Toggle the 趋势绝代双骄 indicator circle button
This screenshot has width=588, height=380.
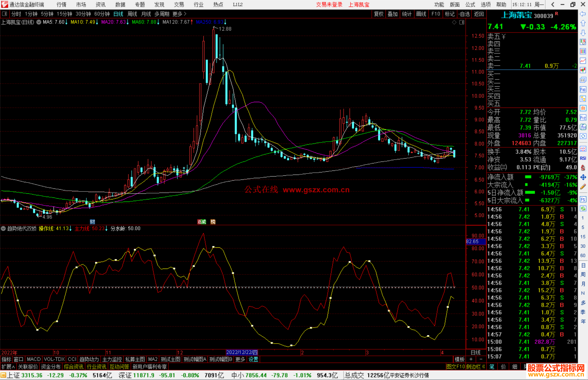click(x=3, y=229)
